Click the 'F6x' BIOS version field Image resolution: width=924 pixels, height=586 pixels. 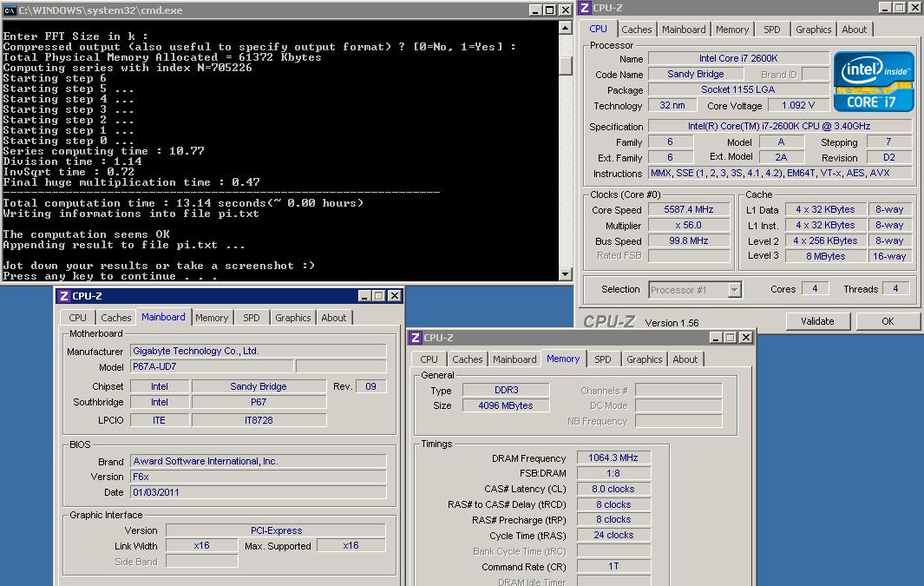tap(258, 477)
